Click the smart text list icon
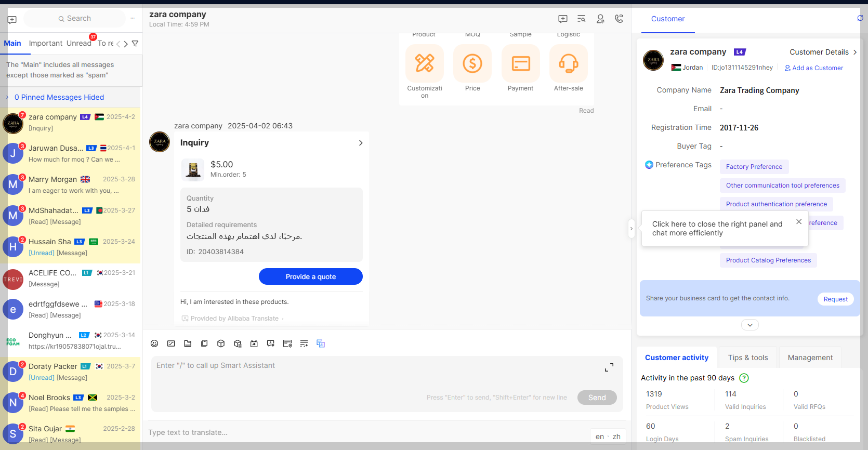 [304, 343]
